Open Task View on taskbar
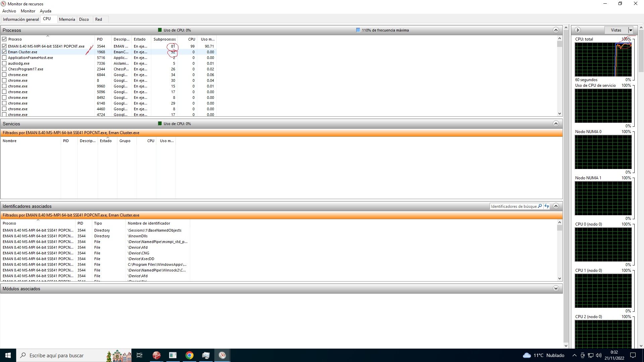This screenshot has height=362, width=644. coord(140,355)
